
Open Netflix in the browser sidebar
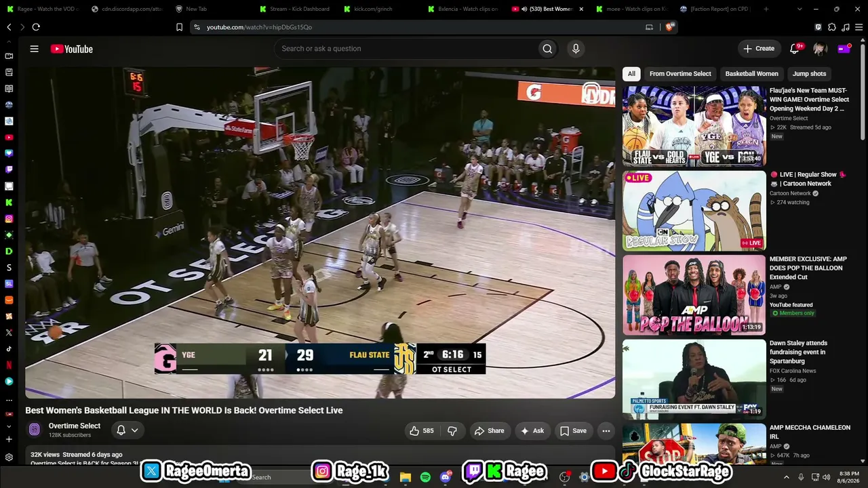coord(9,365)
